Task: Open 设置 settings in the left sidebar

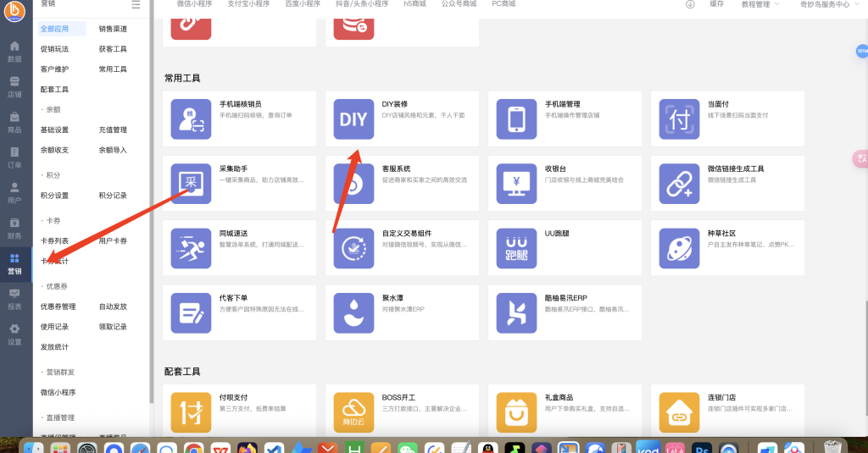Action: coord(14,334)
